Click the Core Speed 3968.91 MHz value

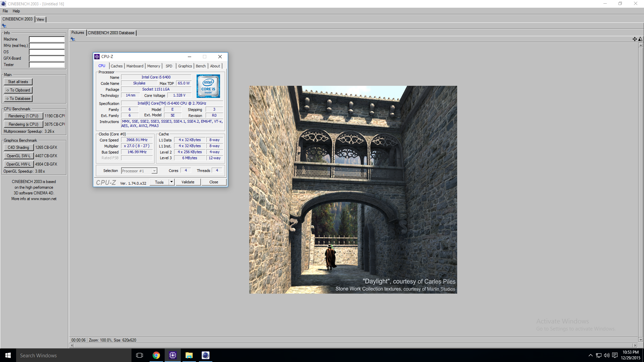137,140
